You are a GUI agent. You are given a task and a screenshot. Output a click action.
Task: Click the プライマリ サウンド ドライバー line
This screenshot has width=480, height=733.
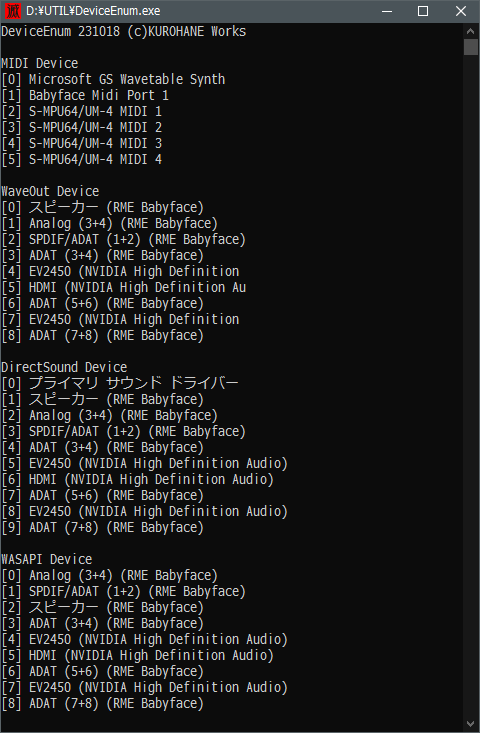point(120,383)
